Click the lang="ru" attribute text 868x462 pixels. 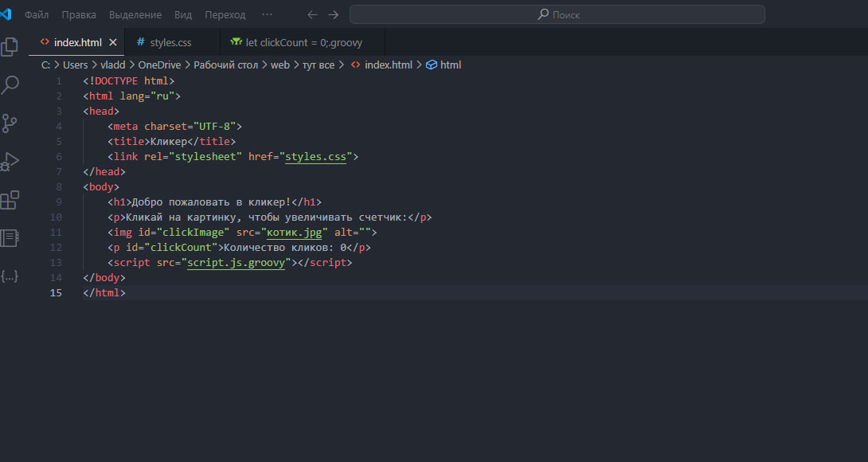pos(147,96)
